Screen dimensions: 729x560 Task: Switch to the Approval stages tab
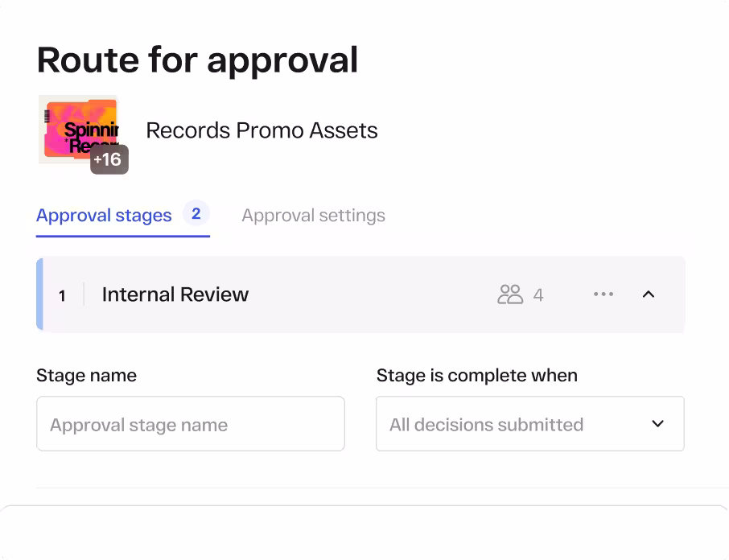pos(104,216)
